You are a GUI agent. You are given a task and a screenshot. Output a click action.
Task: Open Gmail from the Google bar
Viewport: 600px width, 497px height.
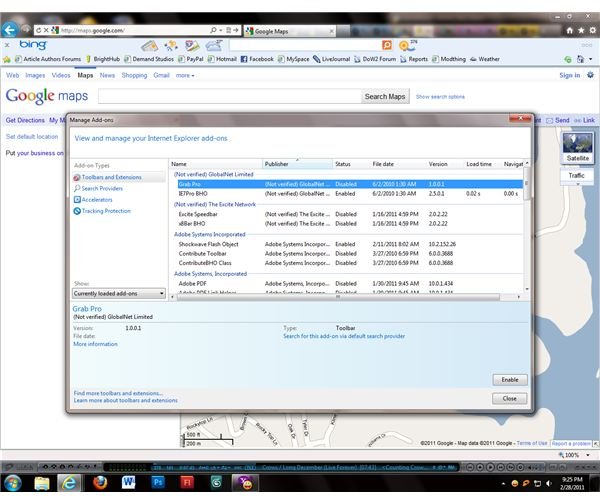coord(161,75)
